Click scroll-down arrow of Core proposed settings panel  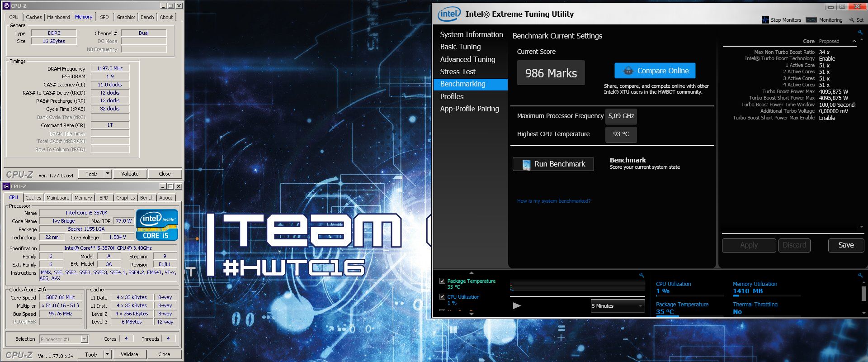click(861, 227)
